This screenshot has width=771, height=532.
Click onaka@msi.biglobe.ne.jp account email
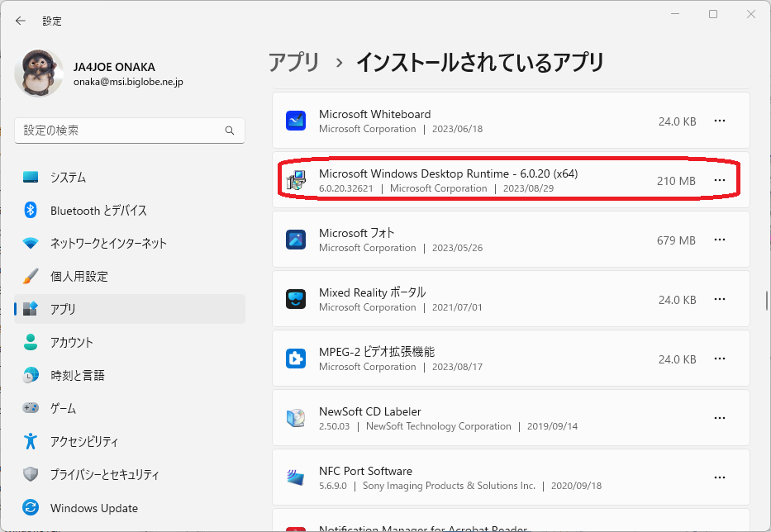pos(128,82)
